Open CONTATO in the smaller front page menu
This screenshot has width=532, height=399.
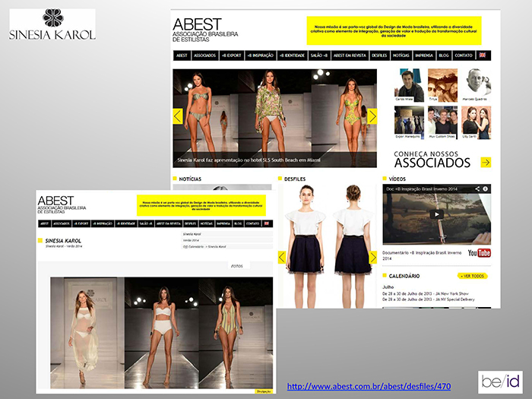252,223
